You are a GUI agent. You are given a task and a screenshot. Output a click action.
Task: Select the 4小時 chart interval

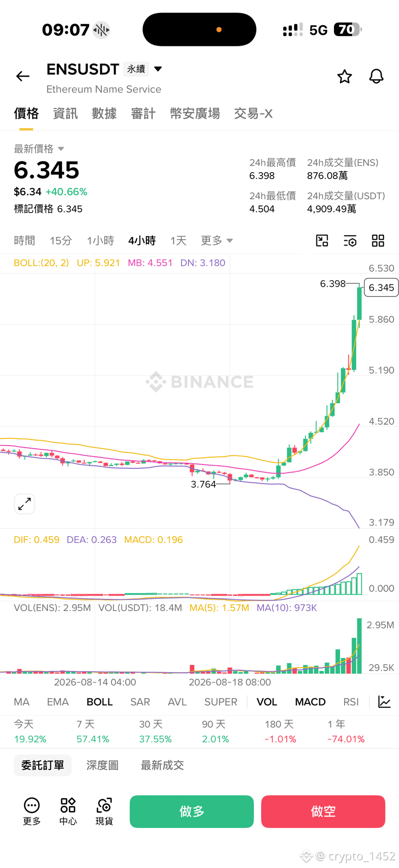coord(142,241)
